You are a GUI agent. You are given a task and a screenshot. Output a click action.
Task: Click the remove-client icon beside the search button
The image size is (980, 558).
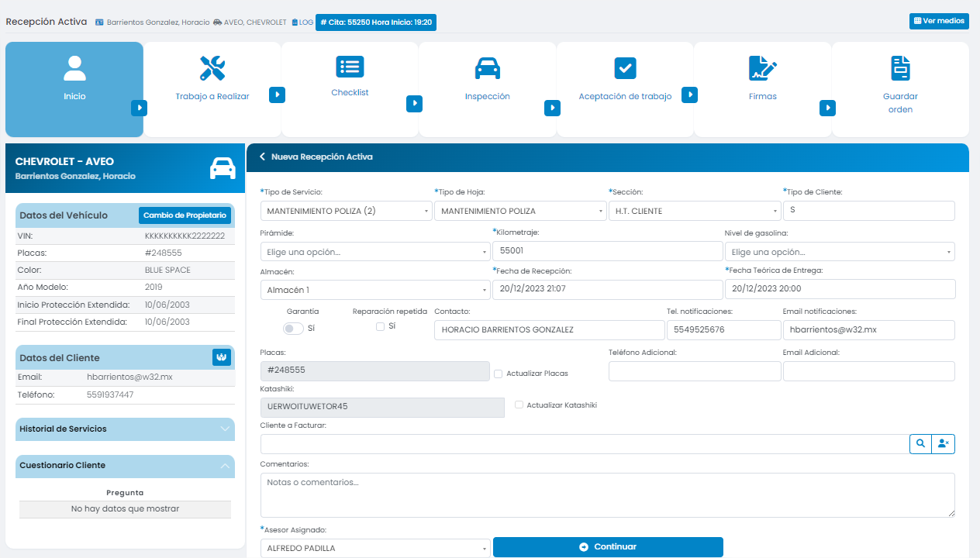click(x=943, y=443)
